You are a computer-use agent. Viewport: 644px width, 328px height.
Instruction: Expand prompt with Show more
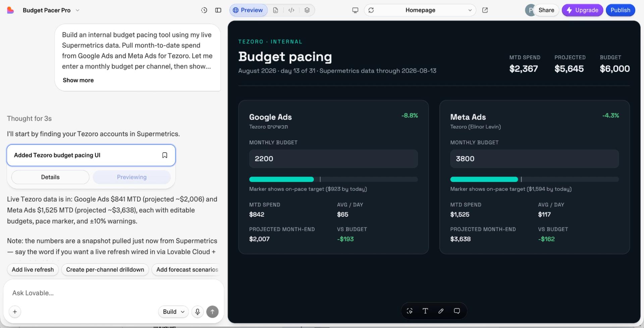pyautogui.click(x=78, y=80)
